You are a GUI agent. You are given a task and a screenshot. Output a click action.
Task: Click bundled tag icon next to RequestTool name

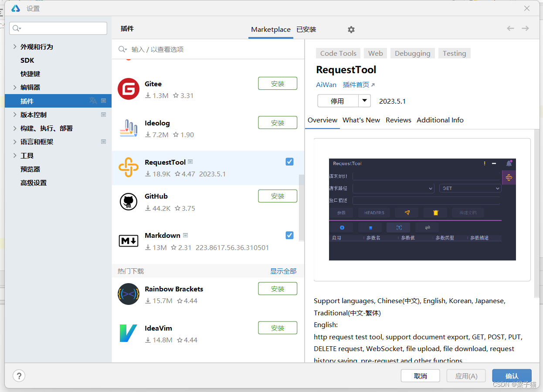coord(190,162)
